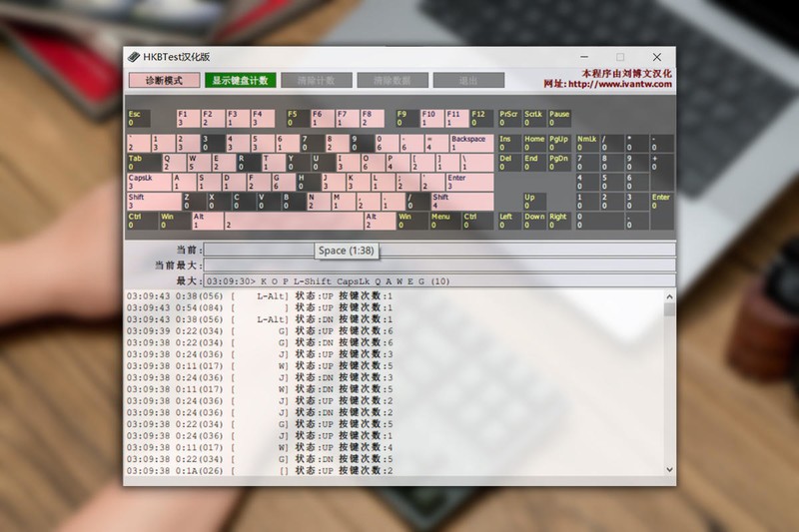The height and width of the screenshot is (532, 799).
Task: Select the log row 'L-Alt] 状态:DN'
Action: pos(260,319)
